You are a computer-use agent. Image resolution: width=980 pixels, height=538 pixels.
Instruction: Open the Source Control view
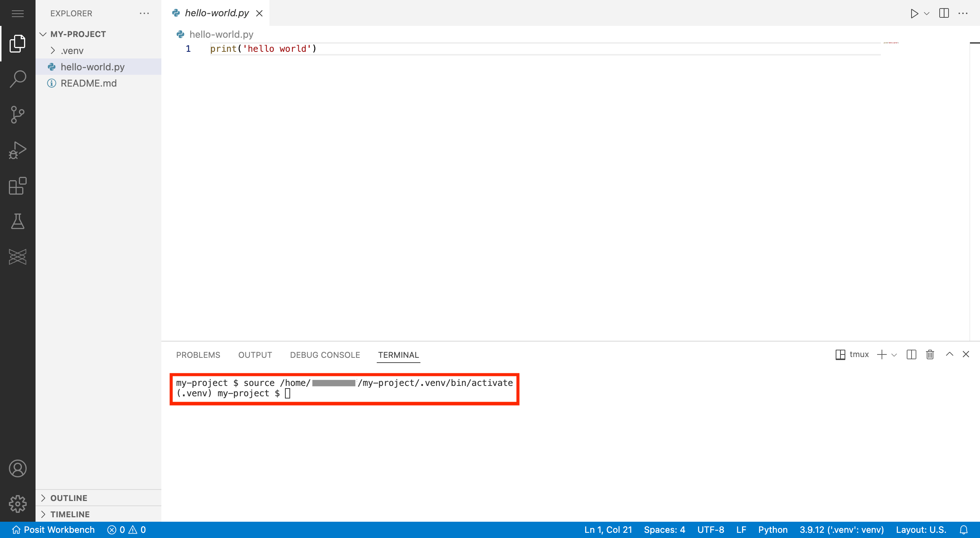(17, 115)
